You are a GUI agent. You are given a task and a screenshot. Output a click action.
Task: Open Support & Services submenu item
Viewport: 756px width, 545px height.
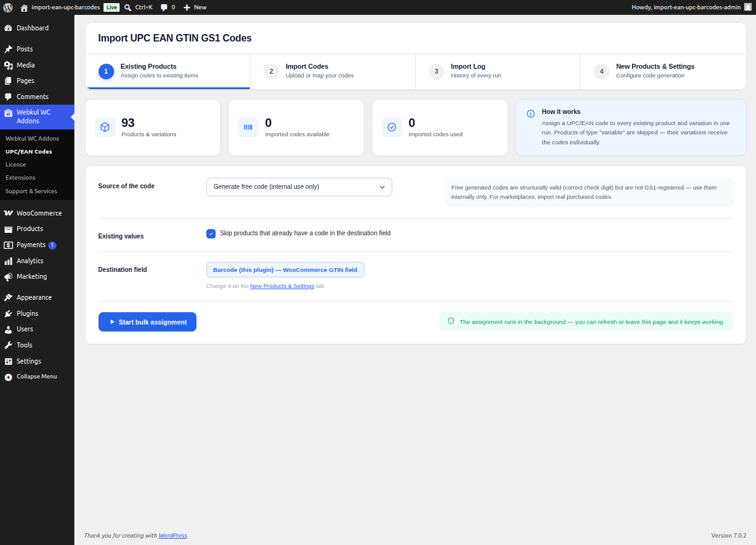pos(31,191)
